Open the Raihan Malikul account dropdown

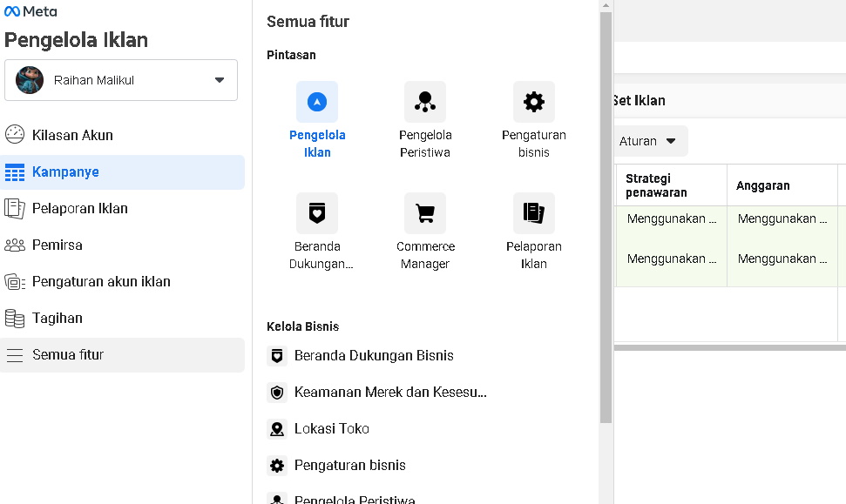point(121,80)
